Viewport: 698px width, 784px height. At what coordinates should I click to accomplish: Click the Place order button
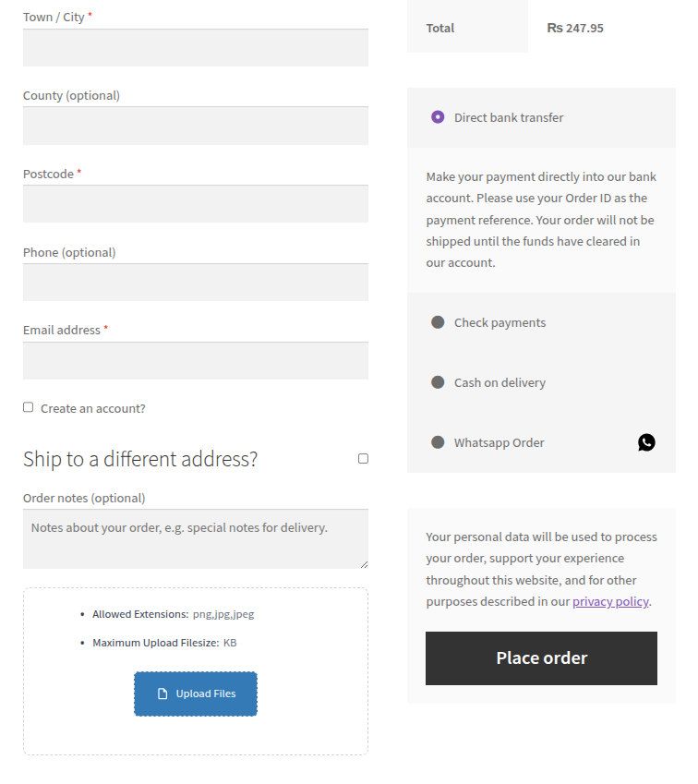541,658
